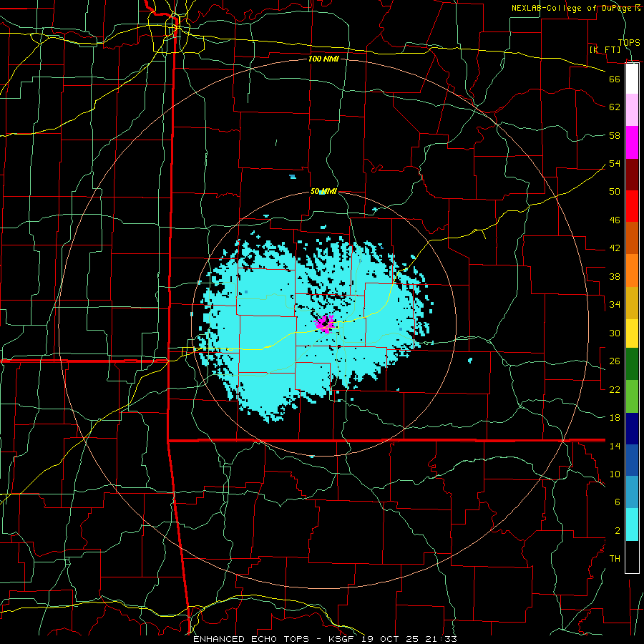
Task: Select the light green 26 kft swatch
Action: (x=632, y=396)
